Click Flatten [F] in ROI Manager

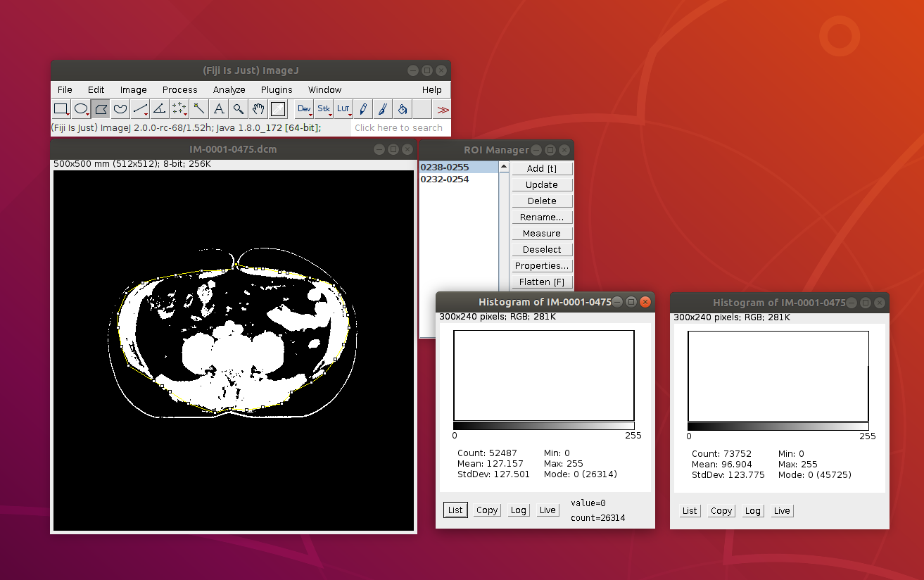[542, 282]
